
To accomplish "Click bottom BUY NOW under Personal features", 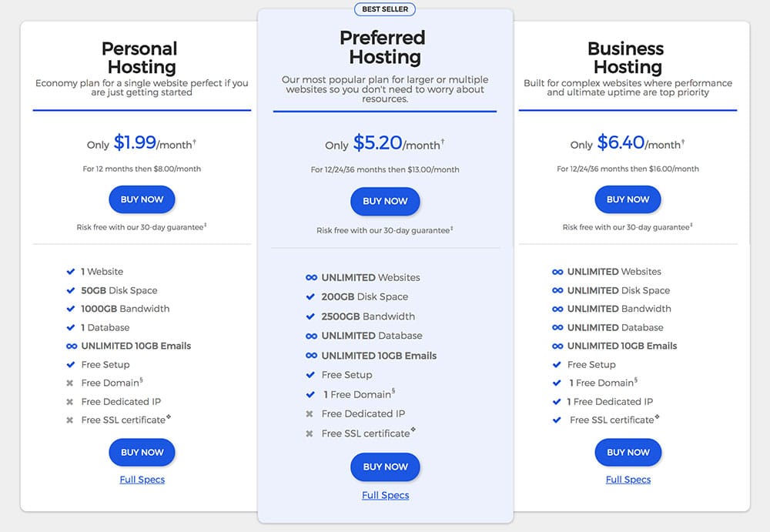I will (x=142, y=453).
